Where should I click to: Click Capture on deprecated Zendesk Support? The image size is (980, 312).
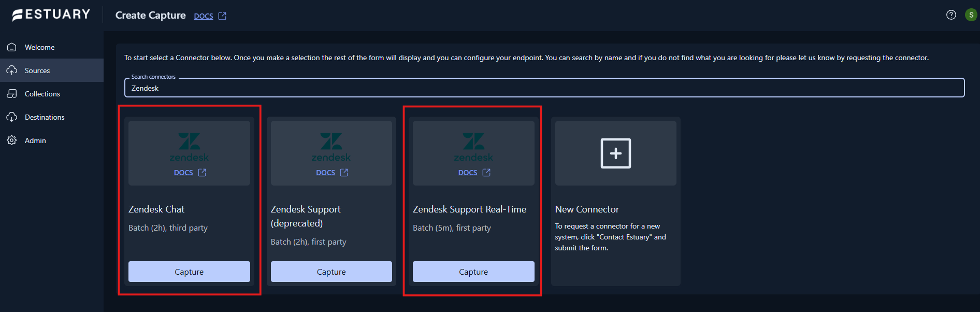coord(331,271)
